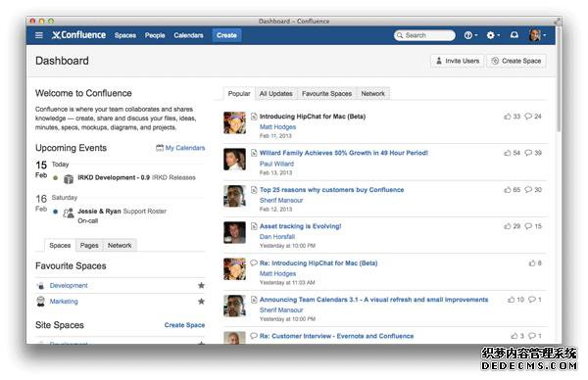The height and width of the screenshot is (380, 588).
Task: Click the Invite Users button
Action: [457, 61]
